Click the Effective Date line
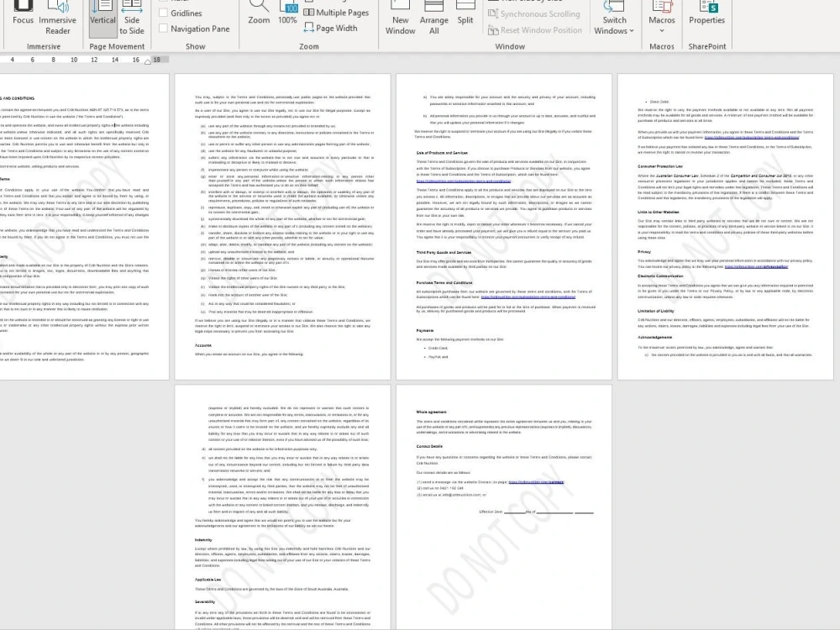Screen dimensions: 840x630 (536, 512)
